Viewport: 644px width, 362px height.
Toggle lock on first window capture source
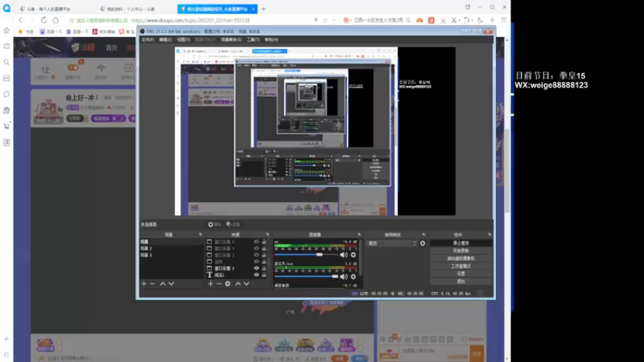264,242
